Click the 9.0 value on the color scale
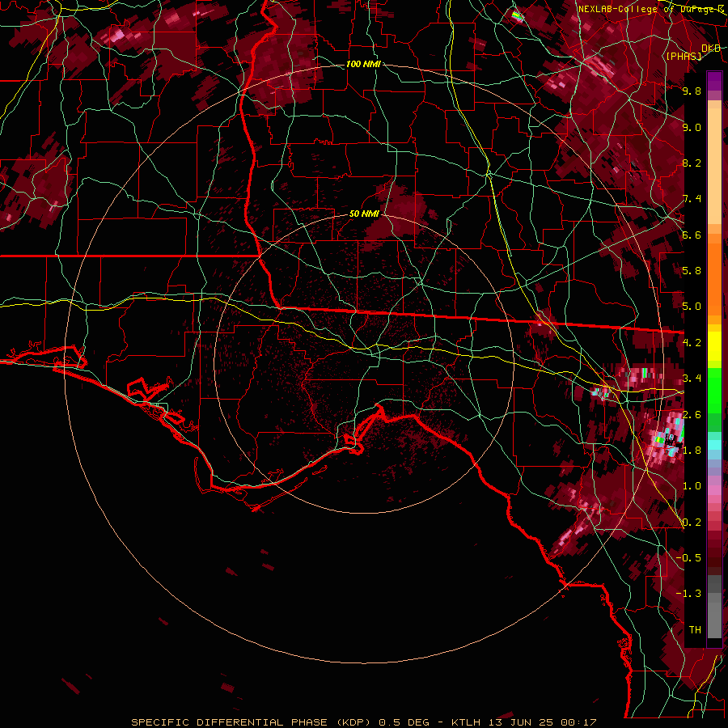The width and height of the screenshot is (728, 728). coord(692,127)
